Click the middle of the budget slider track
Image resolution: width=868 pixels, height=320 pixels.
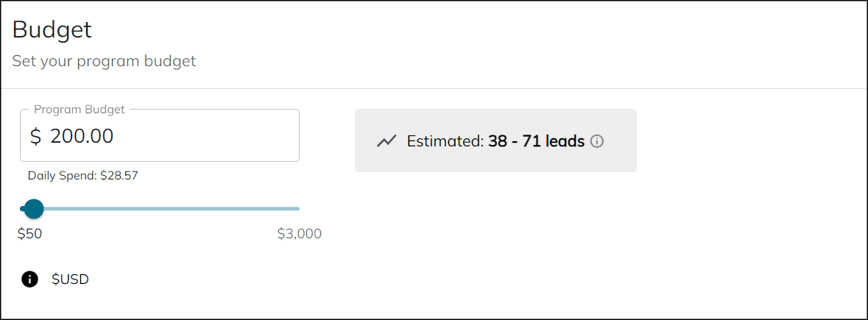pos(160,209)
